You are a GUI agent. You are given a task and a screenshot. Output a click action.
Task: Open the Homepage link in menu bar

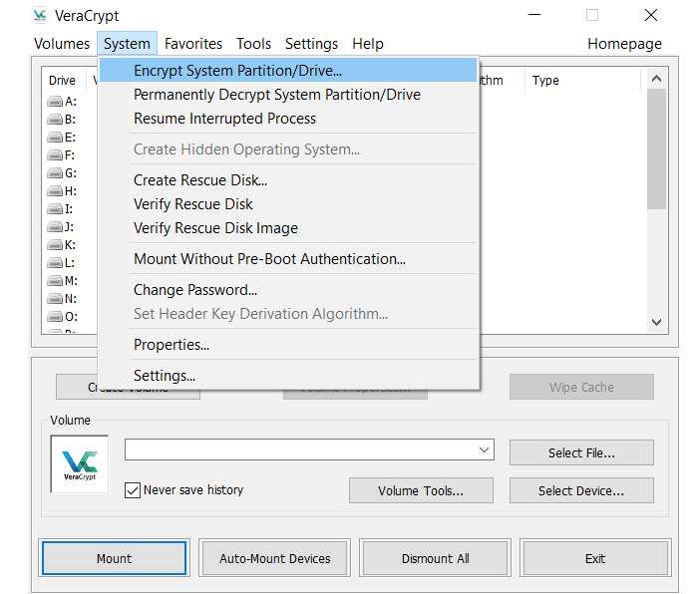pyautogui.click(x=624, y=44)
